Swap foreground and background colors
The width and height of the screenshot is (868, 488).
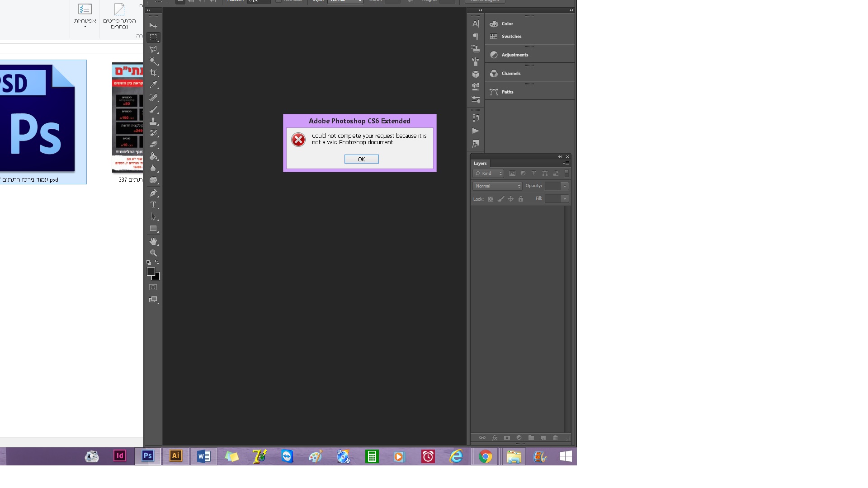click(x=157, y=262)
